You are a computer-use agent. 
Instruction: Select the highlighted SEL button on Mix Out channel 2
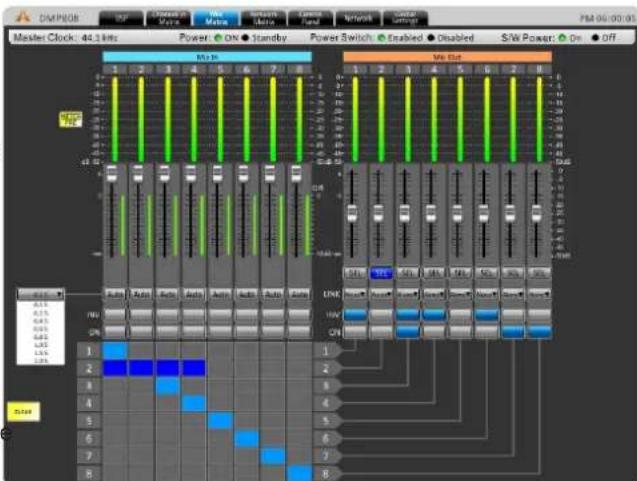381,273
